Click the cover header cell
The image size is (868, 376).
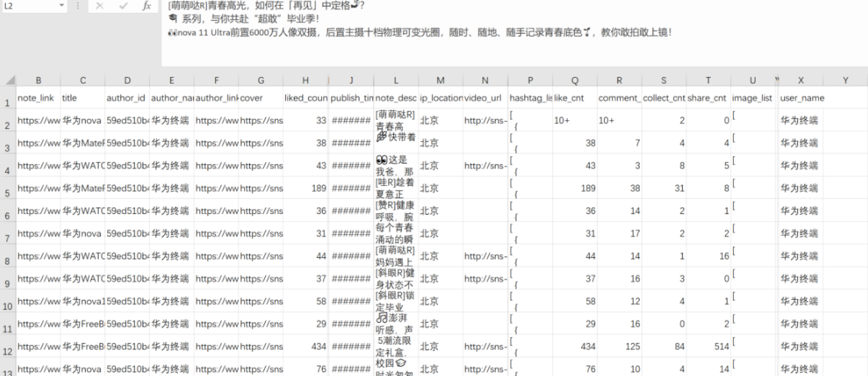(261, 98)
